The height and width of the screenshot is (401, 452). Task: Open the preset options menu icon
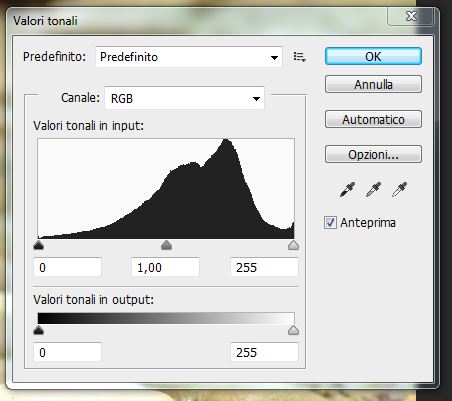click(299, 57)
